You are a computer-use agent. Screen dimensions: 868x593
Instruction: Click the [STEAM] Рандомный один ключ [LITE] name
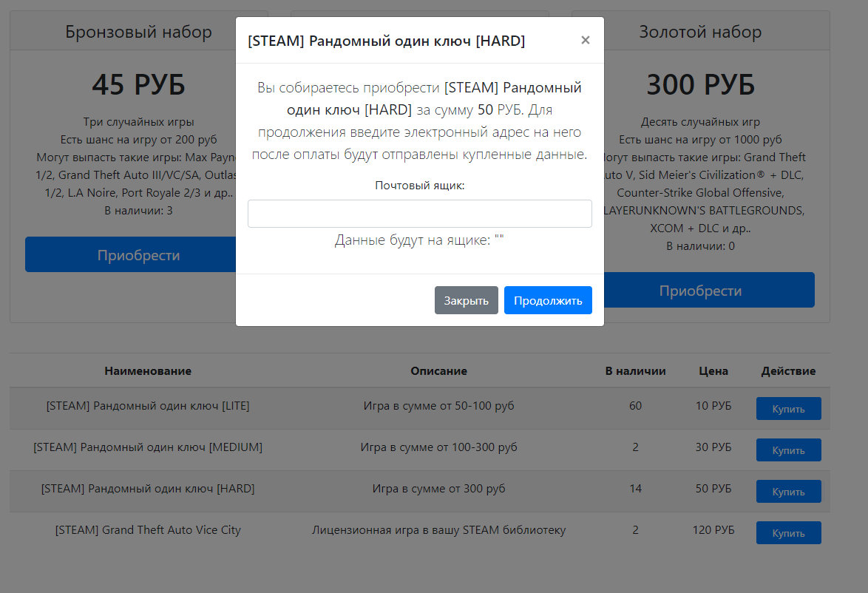tap(148, 406)
